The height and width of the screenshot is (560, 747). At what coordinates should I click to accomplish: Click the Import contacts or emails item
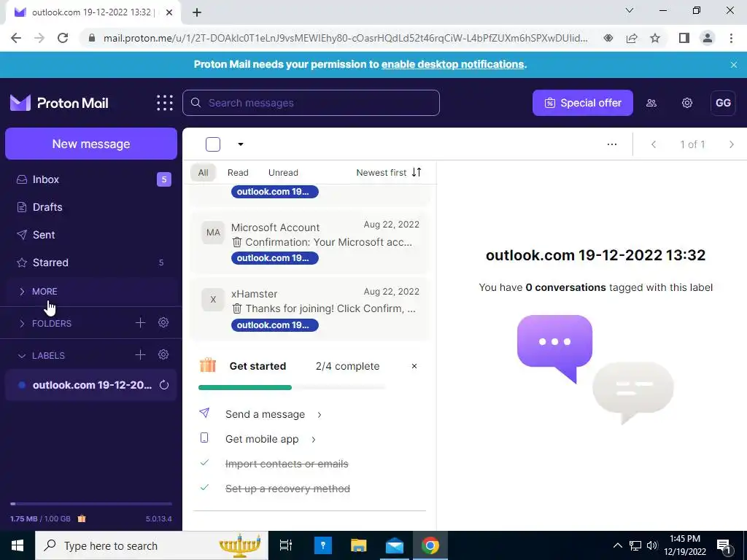click(286, 464)
